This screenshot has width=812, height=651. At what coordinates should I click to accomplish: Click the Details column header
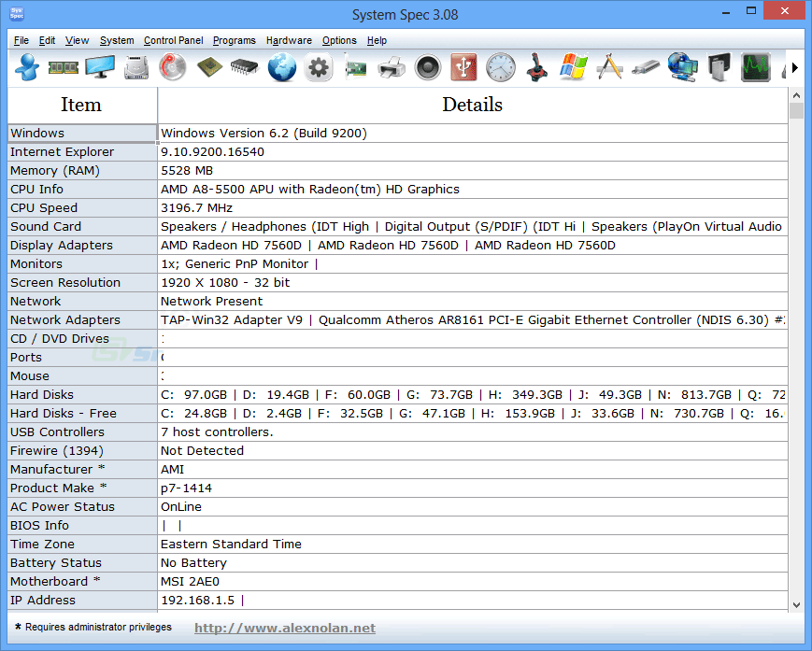[472, 105]
